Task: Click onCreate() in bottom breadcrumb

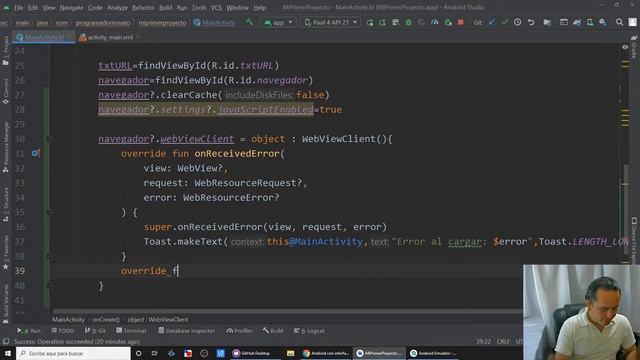Action: 106,320
